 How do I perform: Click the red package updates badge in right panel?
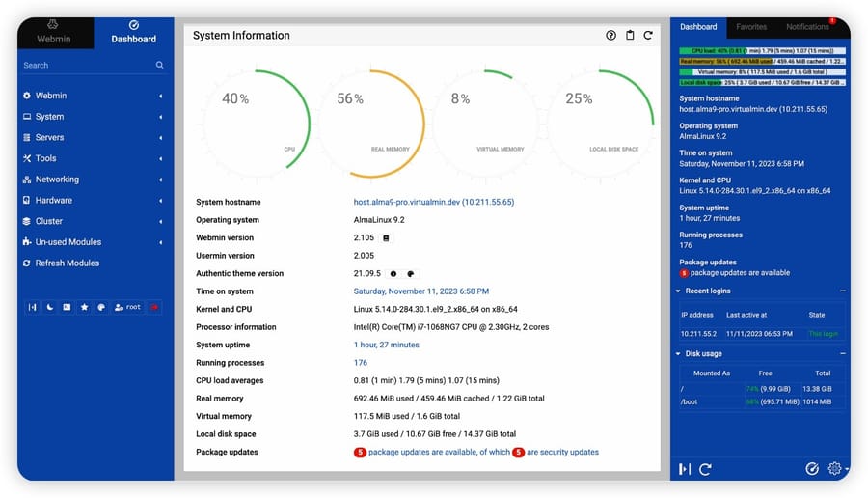pos(684,273)
